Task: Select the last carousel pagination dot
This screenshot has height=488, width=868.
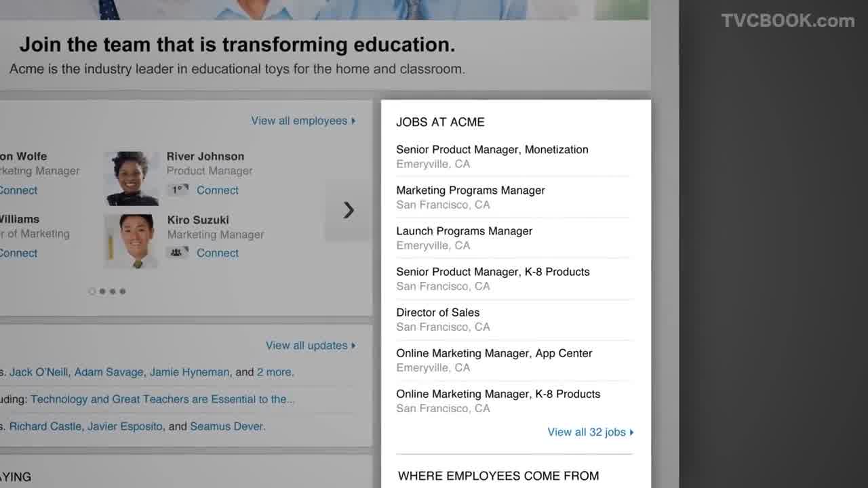Action: point(123,291)
